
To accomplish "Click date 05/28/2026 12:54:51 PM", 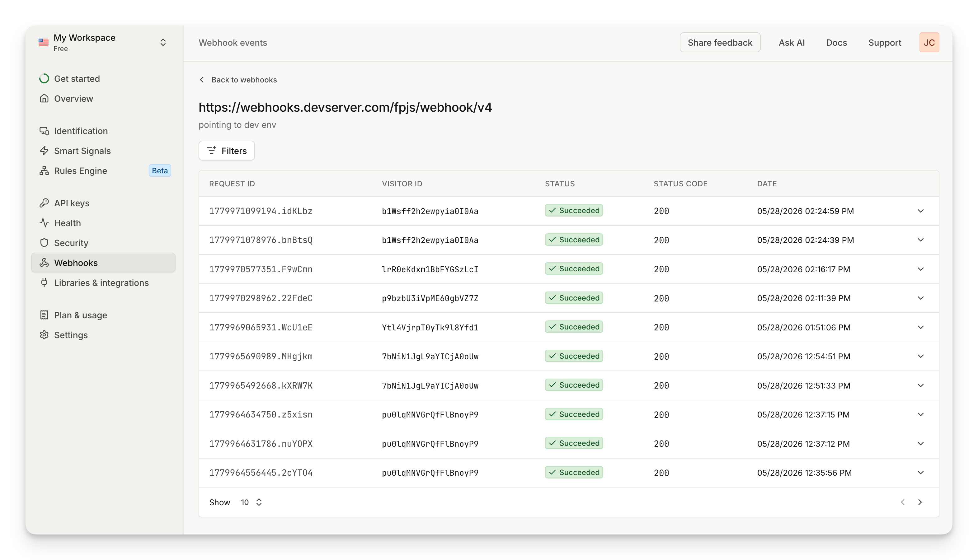I will [803, 357].
